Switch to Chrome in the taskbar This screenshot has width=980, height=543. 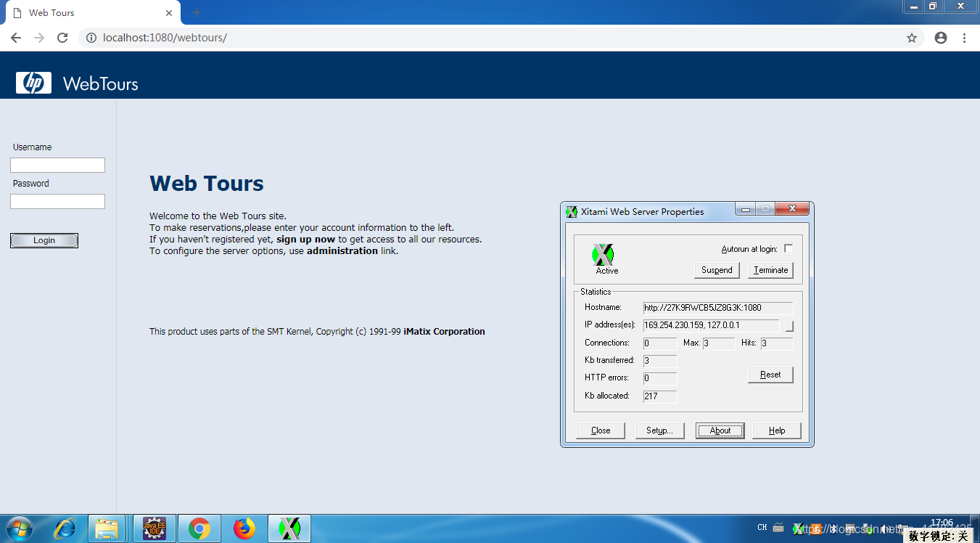[199, 528]
